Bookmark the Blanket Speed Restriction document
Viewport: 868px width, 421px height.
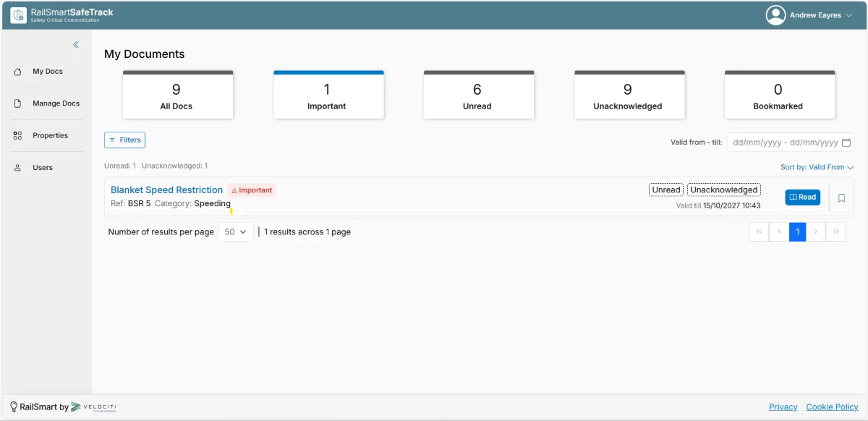coord(841,197)
